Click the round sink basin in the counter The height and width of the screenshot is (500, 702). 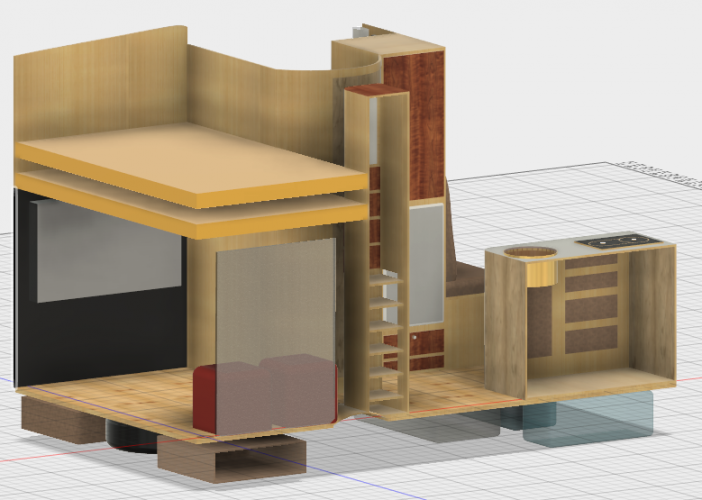point(532,253)
